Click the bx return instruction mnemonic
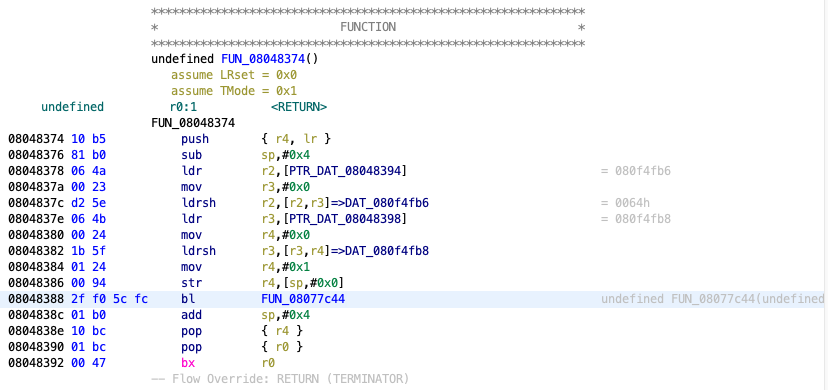Viewport: 828px width, 390px height. pos(188,363)
